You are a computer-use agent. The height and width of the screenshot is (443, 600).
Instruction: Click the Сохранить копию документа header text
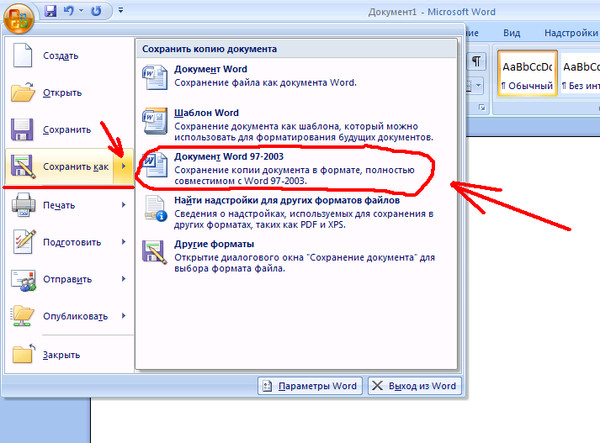(x=209, y=49)
